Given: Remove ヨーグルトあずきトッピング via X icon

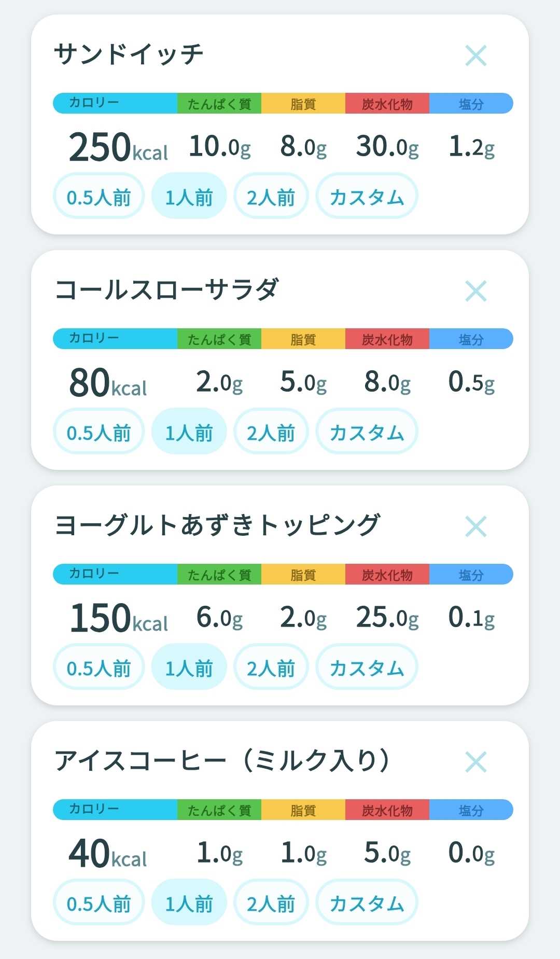Looking at the screenshot, I should [x=475, y=526].
